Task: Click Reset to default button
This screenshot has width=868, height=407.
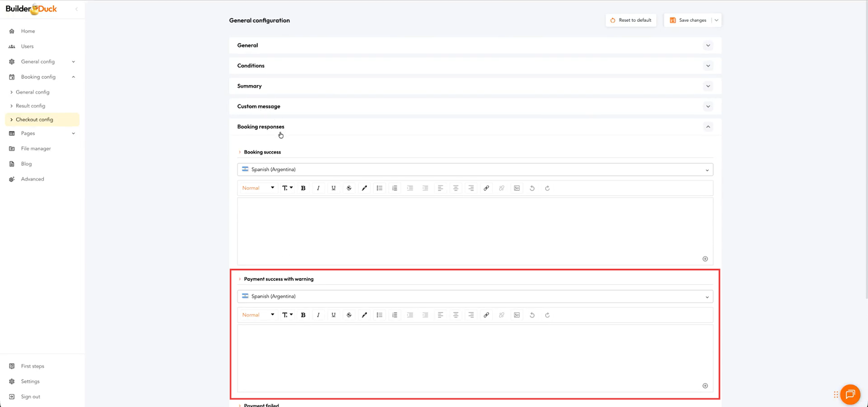Action: 631,21
